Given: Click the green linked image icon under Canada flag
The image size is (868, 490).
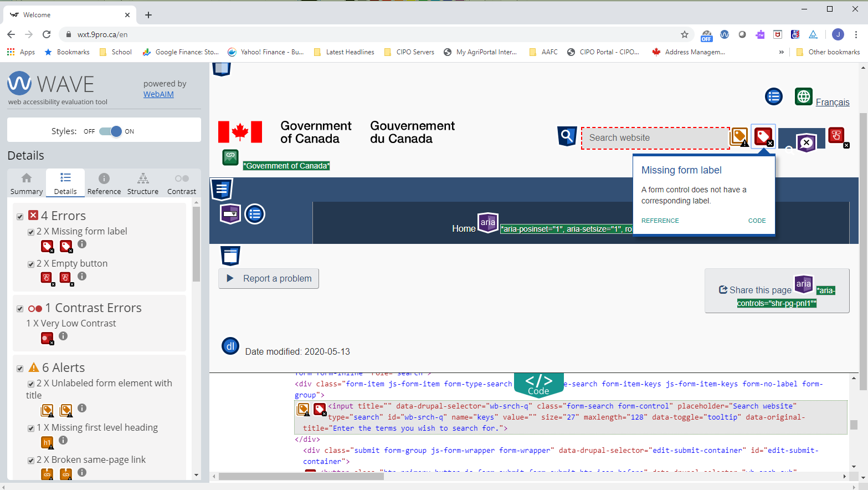Looking at the screenshot, I should click(230, 157).
